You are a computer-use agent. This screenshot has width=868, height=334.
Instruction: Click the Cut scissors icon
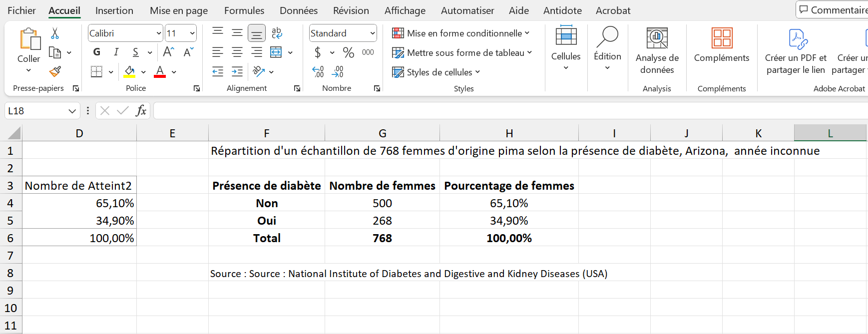point(55,33)
